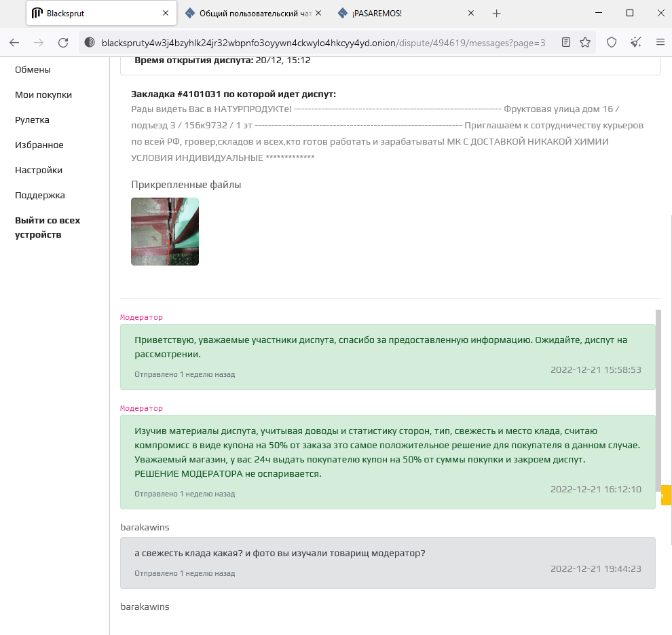Open the shield security level icon

coord(612,43)
